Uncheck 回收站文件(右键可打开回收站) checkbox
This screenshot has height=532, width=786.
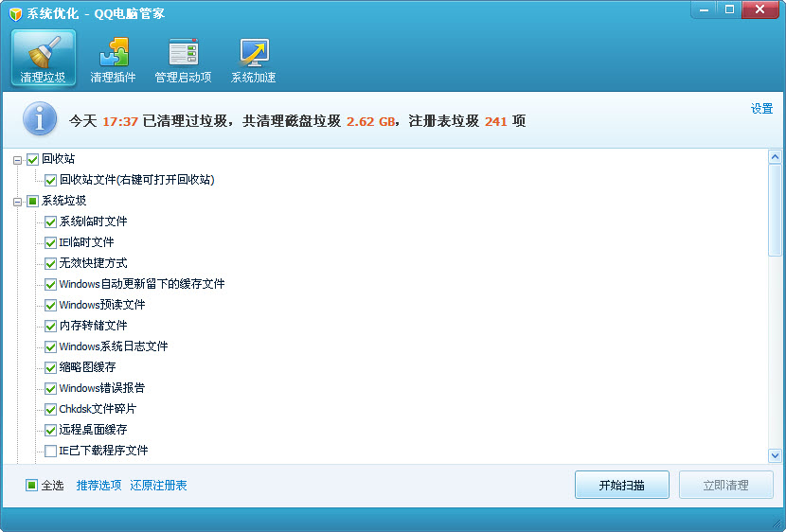click(50, 181)
